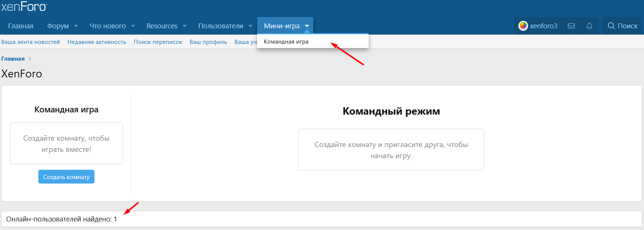
Task: Expand the Resources dropdown arrow
Action: 185,26
